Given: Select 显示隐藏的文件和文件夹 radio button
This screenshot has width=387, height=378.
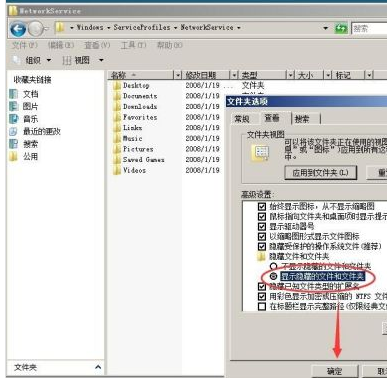Looking at the screenshot, I should coord(273,276).
